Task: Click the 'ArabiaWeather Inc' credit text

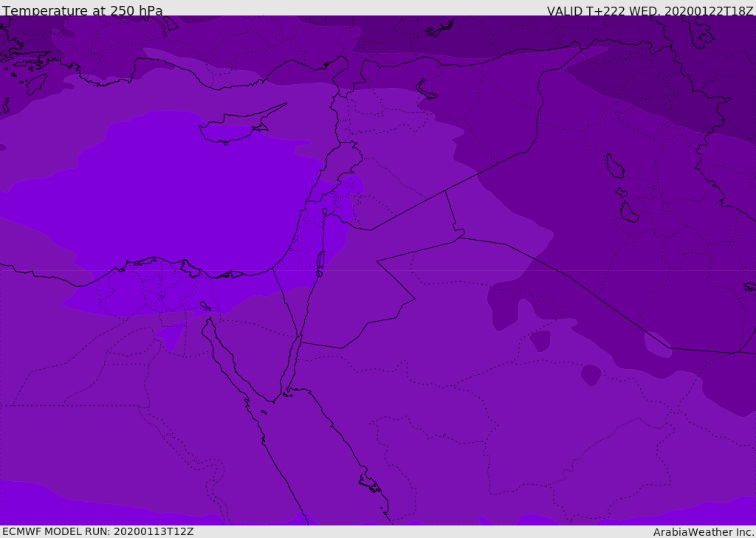Action: coord(703,532)
